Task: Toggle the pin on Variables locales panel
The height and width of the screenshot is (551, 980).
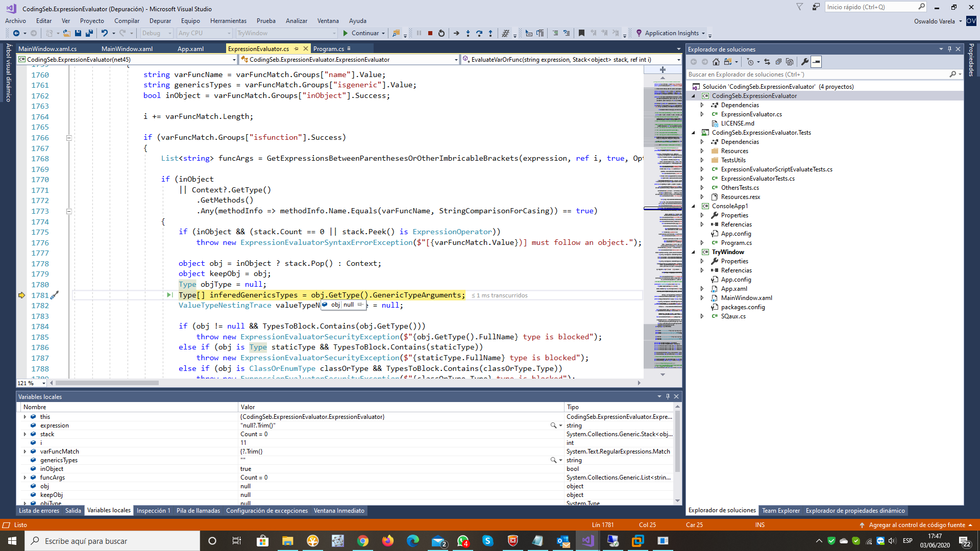Action: [667, 396]
